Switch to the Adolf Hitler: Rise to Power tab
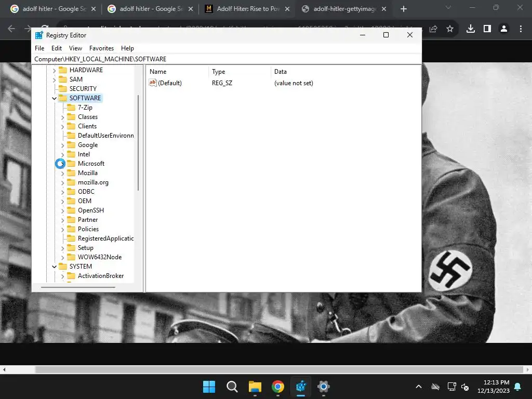532x399 pixels. tap(248, 9)
